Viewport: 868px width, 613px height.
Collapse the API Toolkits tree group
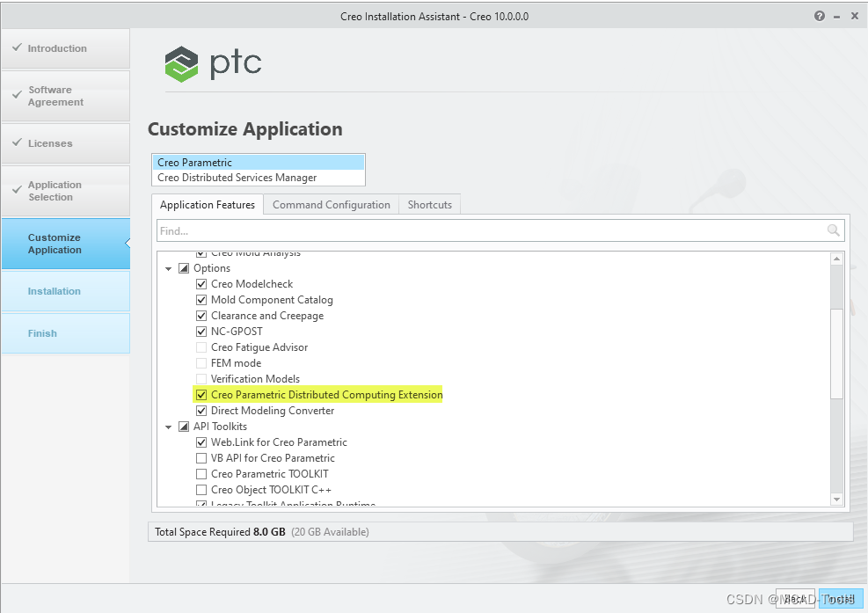click(x=168, y=427)
